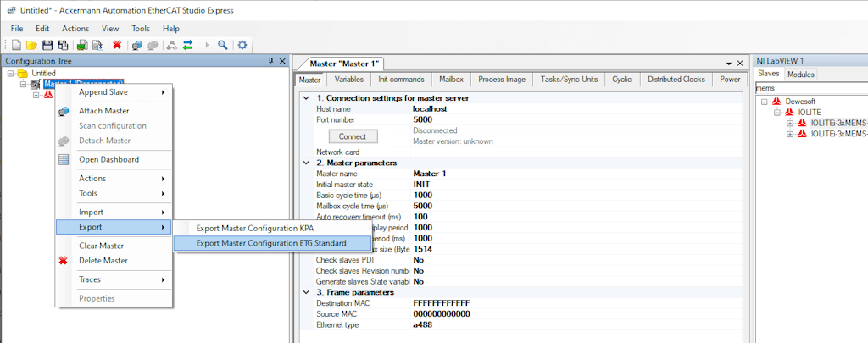Click the magnifier search toolbar icon
Screen dimensions: 868x343
pyautogui.click(x=223, y=46)
